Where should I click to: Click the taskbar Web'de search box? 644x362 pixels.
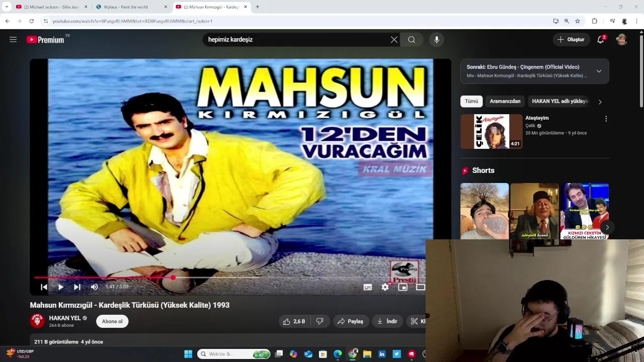click(234, 354)
